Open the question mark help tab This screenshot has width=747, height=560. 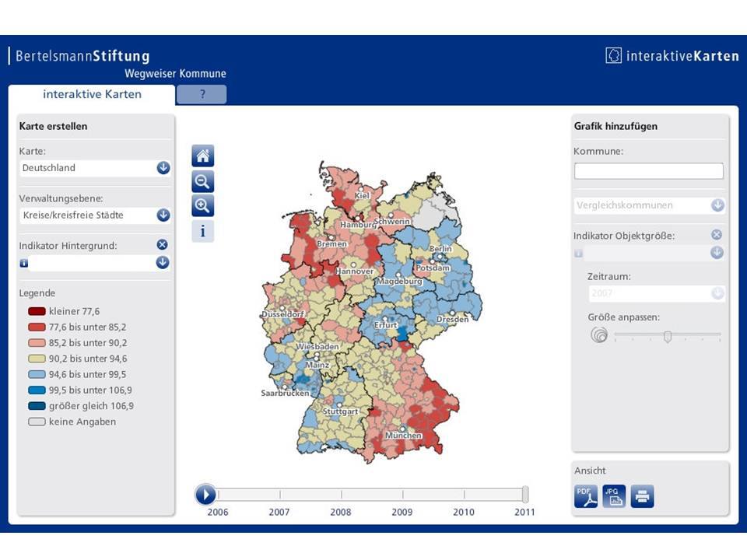point(202,94)
